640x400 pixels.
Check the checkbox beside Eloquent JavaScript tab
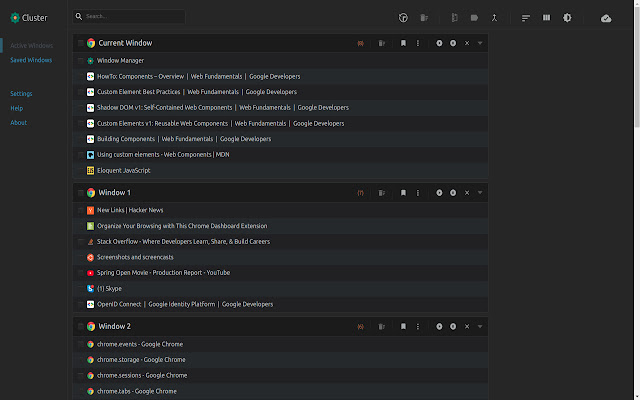pyautogui.click(x=80, y=171)
